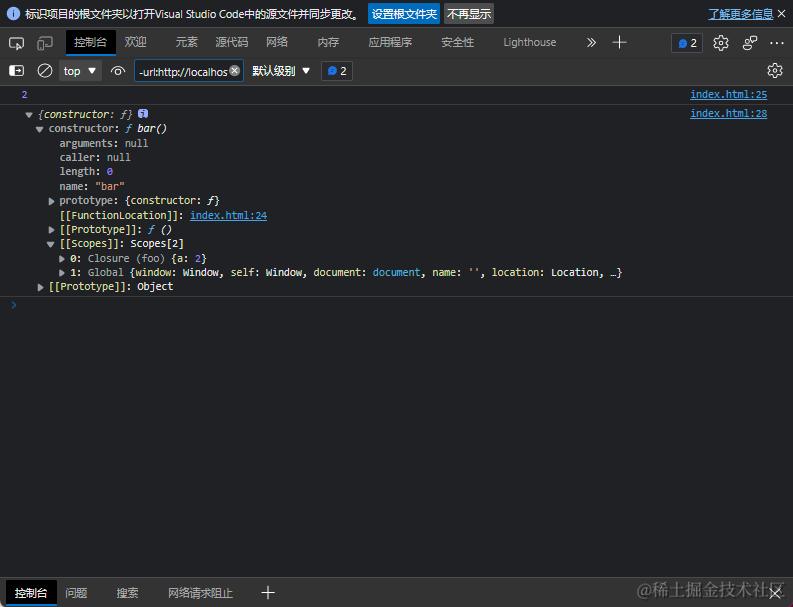Viewport: 793px width, 607px height.
Task: Open the feedback/profile icon beside settings
Action: tap(750, 43)
